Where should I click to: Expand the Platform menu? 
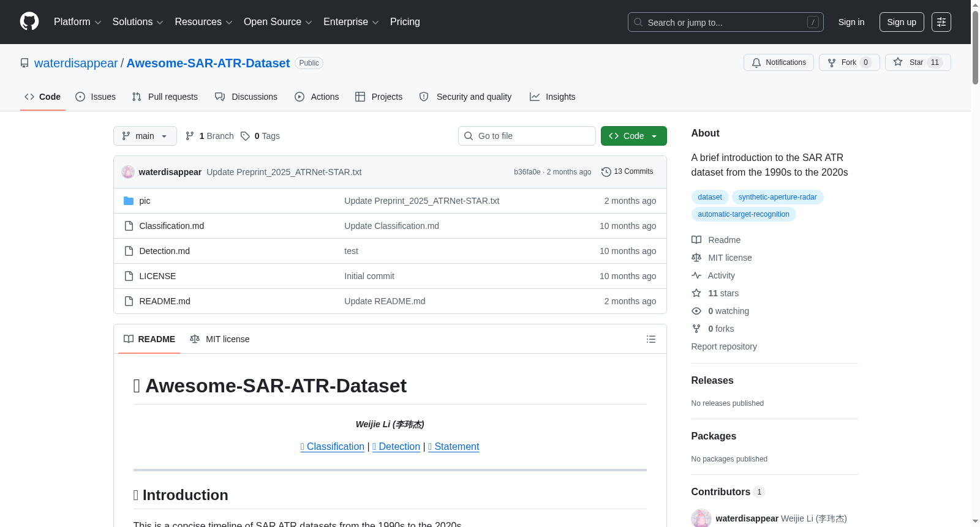[77, 22]
